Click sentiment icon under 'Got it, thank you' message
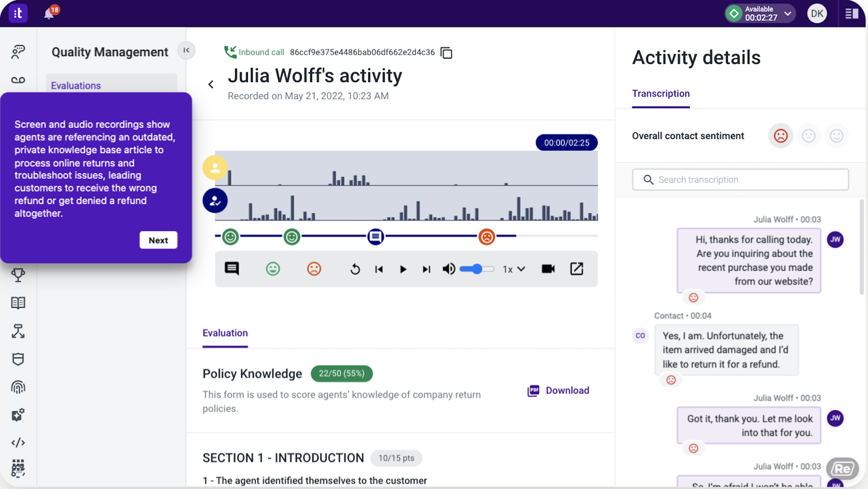This screenshot has height=489, width=868. (x=694, y=448)
